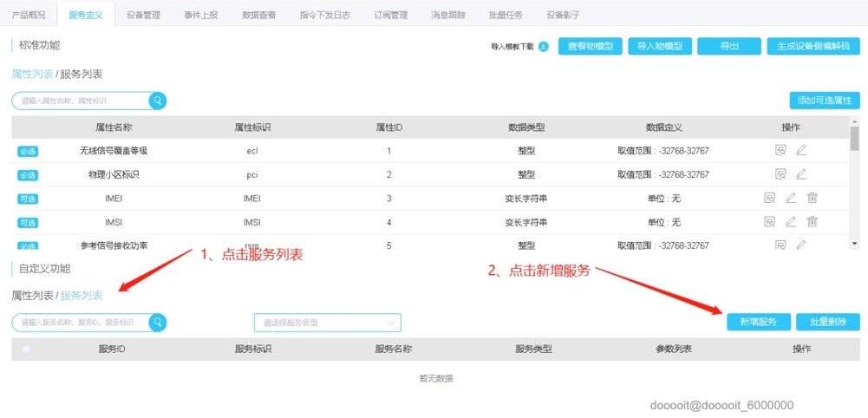Edit pencil icon in IMEI row
868x418 pixels.
click(791, 198)
